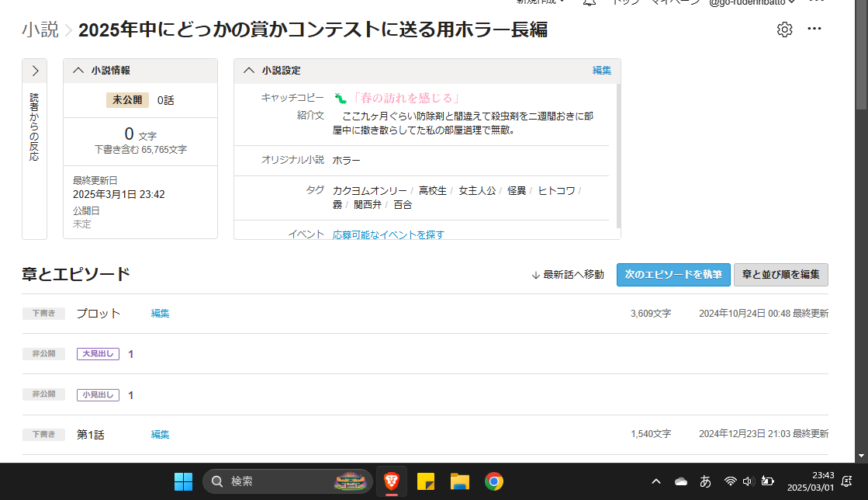Viewport: 868px width, 500px height.
Task: Click 章と並び順を編集 button
Action: click(x=780, y=275)
